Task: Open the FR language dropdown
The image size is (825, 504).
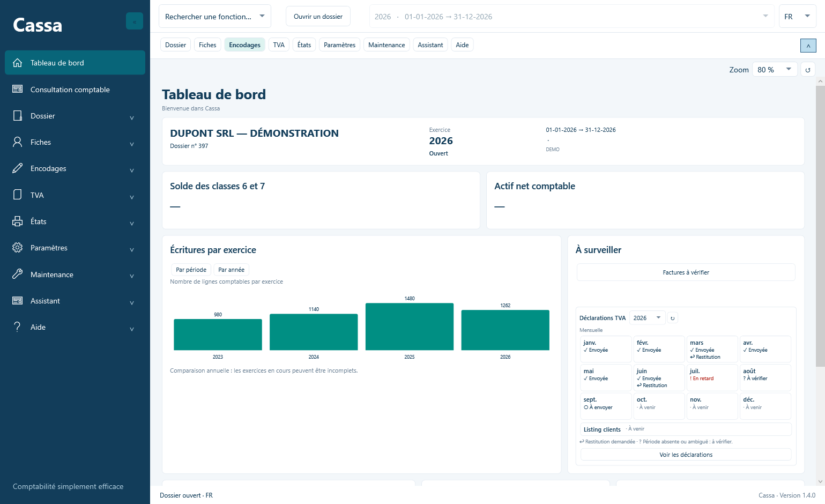Action: [x=797, y=16]
